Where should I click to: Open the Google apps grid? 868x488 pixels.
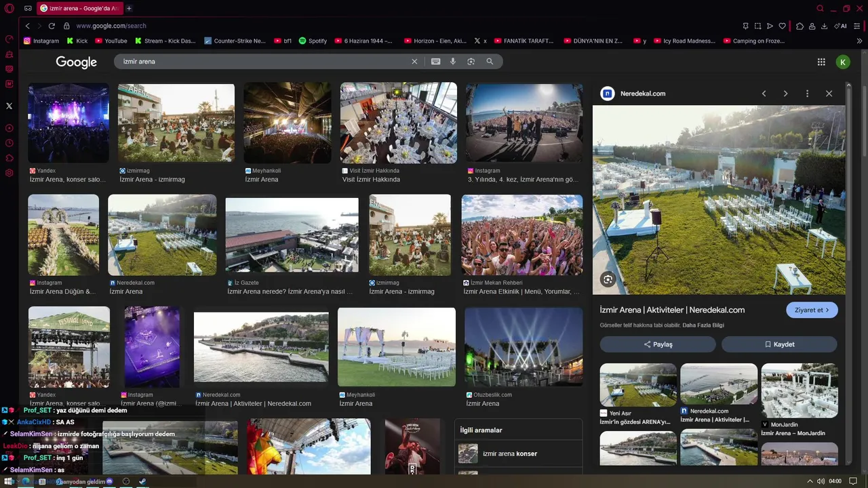point(821,62)
